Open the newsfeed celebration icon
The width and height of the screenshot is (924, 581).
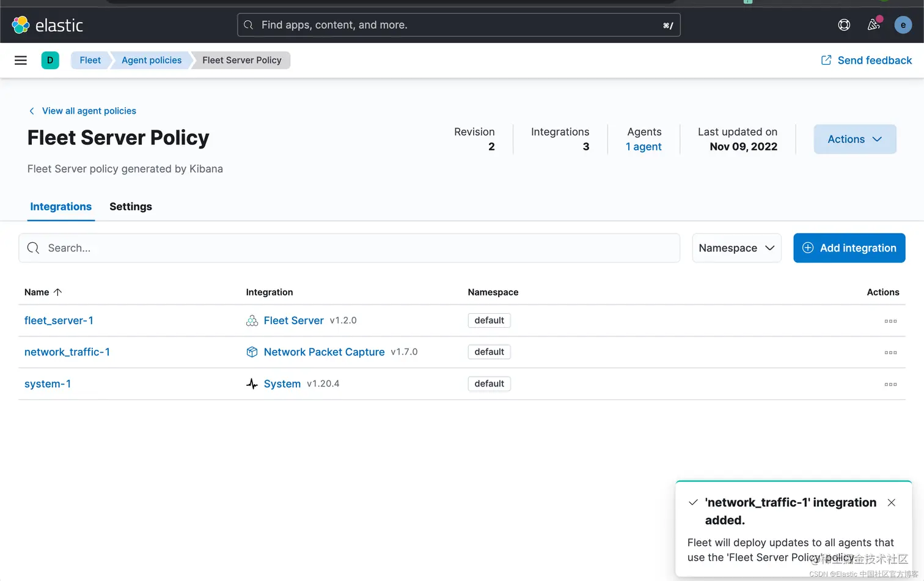(x=874, y=25)
